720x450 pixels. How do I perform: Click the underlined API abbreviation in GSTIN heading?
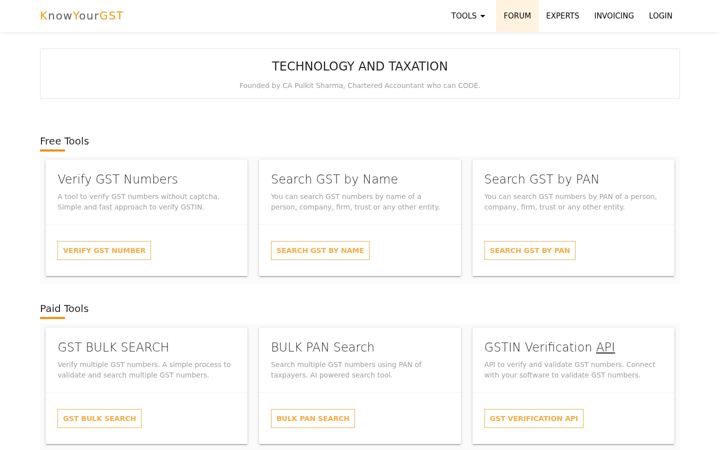(605, 347)
